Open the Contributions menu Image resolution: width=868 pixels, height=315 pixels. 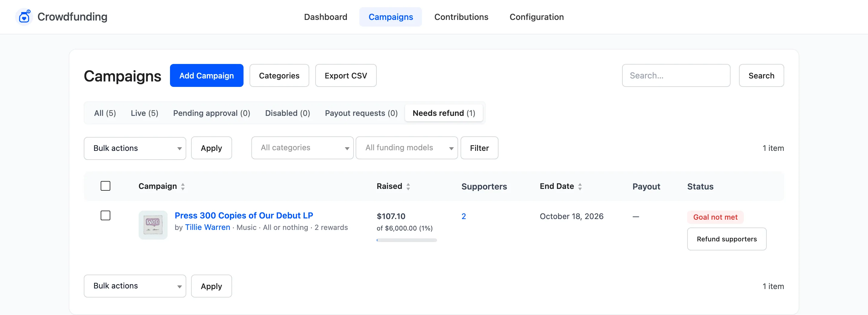(x=461, y=17)
